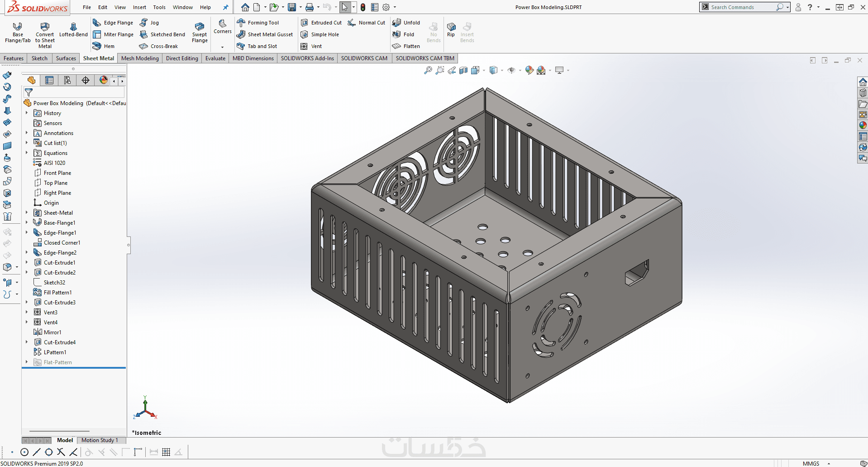868x467 pixels.
Task: Switch to the Features tab
Action: click(14, 58)
